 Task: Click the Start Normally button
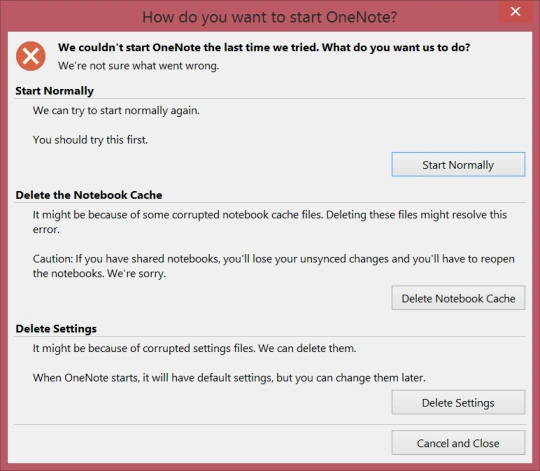(458, 165)
